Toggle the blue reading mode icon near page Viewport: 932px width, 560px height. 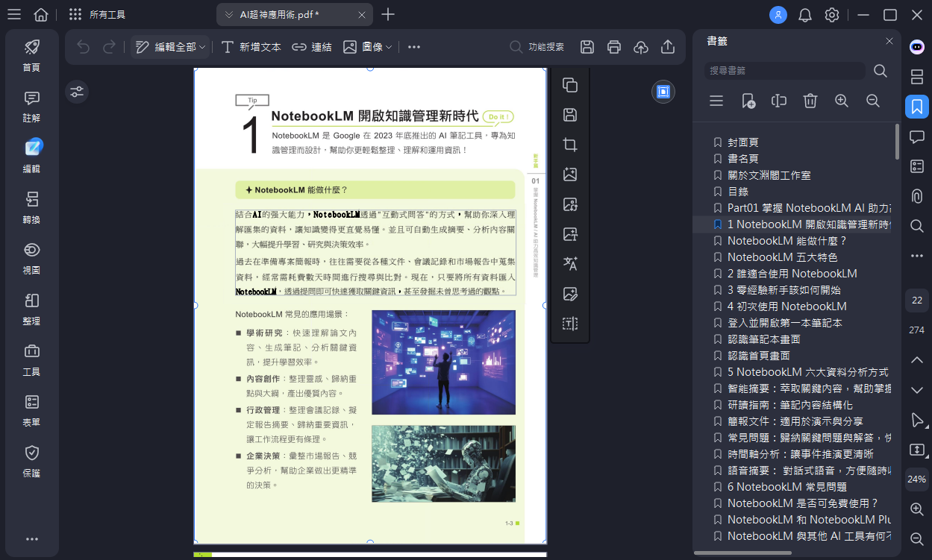[x=663, y=92]
